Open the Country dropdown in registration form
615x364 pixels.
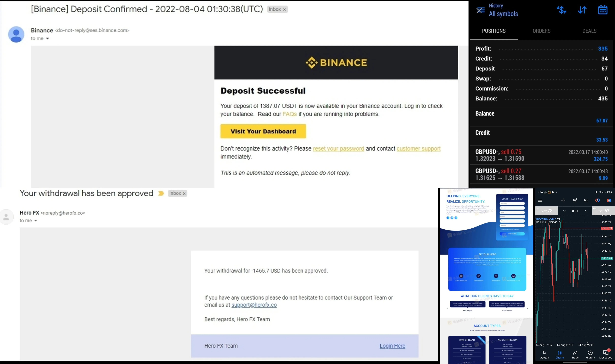(512, 217)
